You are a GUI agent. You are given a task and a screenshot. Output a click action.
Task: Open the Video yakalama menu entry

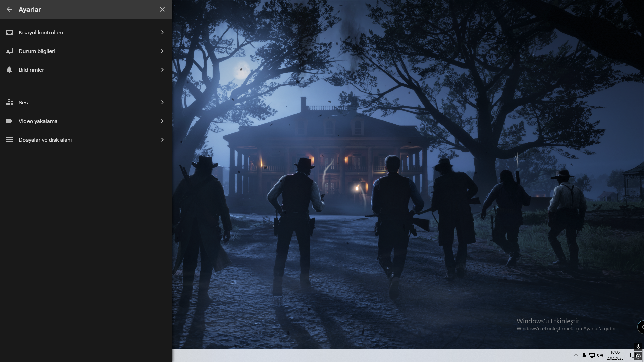point(38,121)
